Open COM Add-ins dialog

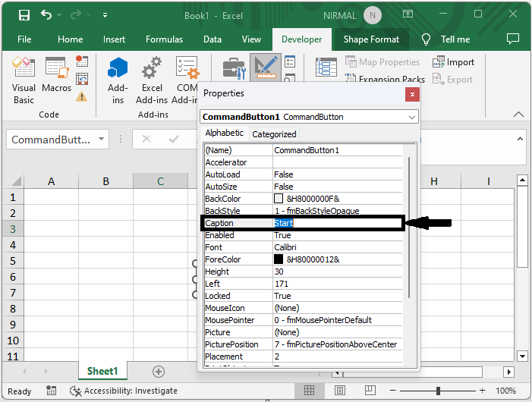point(185,80)
